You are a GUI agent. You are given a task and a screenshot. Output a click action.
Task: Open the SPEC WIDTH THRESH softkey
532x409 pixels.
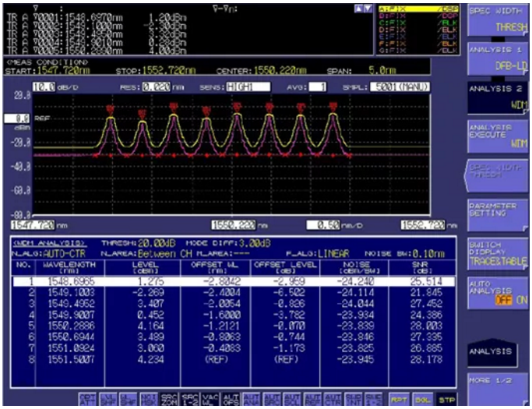click(x=498, y=19)
